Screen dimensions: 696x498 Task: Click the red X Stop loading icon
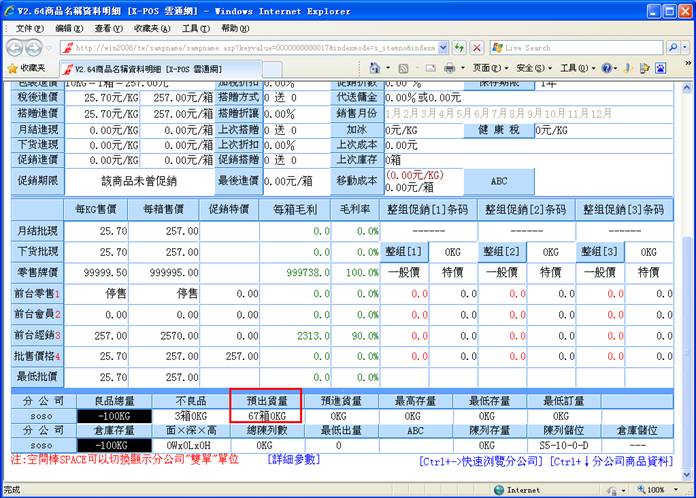click(477, 47)
